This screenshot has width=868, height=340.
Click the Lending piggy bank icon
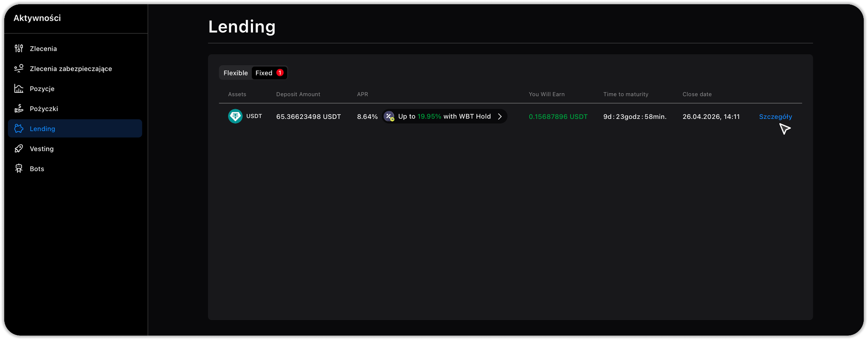click(19, 129)
